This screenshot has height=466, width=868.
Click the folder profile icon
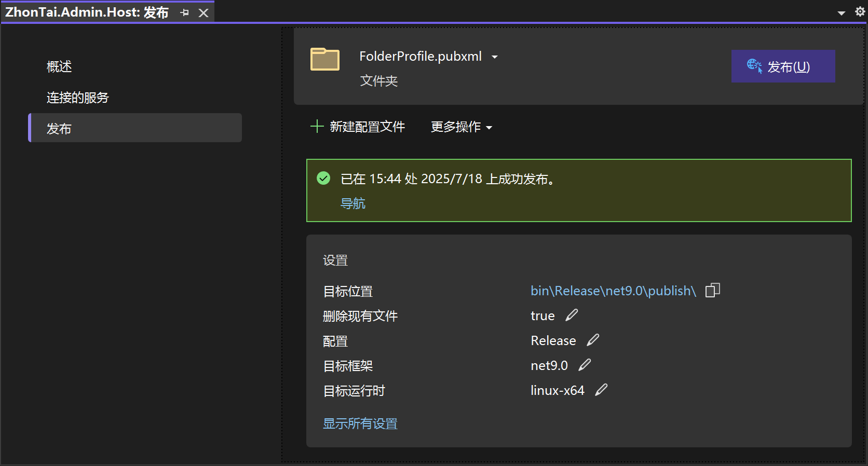tap(324, 59)
